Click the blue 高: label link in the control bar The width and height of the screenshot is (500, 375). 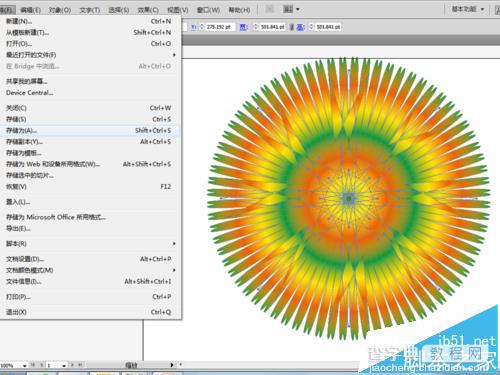click(x=300, y=27)
